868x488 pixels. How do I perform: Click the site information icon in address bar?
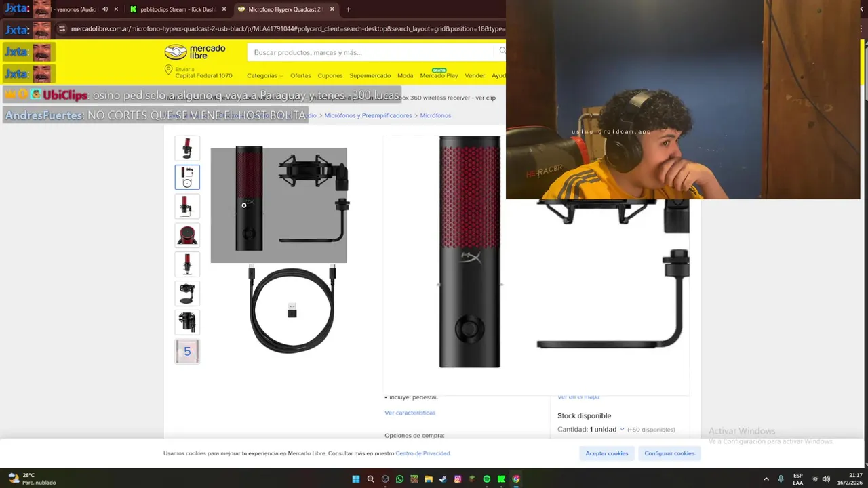tap(62, 29)
